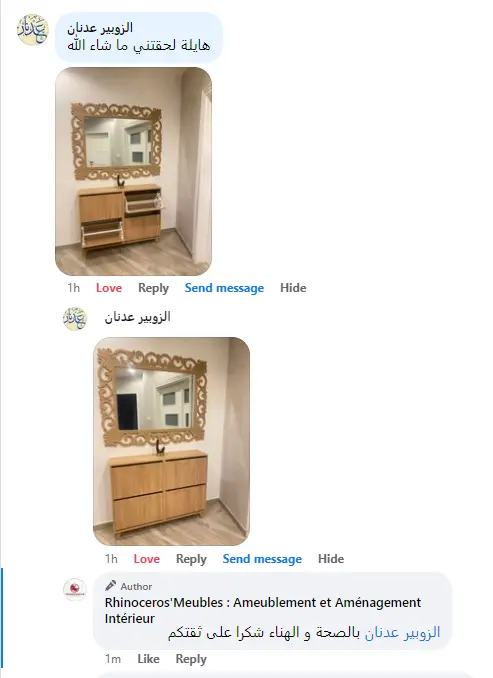The image size is (493, 678).
Task: Reply to the first photo comment
Action: 154,288
